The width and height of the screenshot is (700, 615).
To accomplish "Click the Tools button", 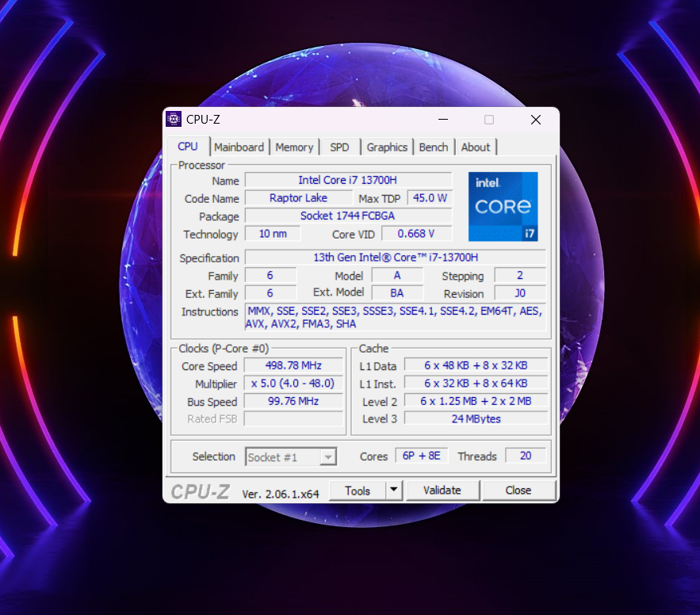I will (x=358, y=491).
